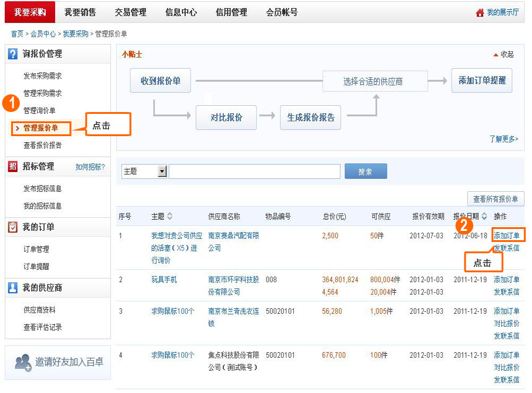This screenshot has width=532, height=393.
Task: Open the 主题 search type dropdown
Action: click(x=162, y=171)
